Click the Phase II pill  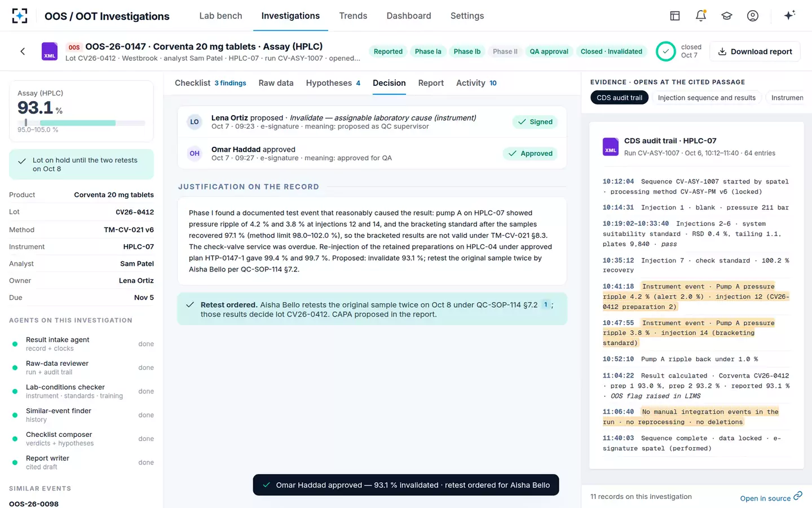tap(505, 51)
